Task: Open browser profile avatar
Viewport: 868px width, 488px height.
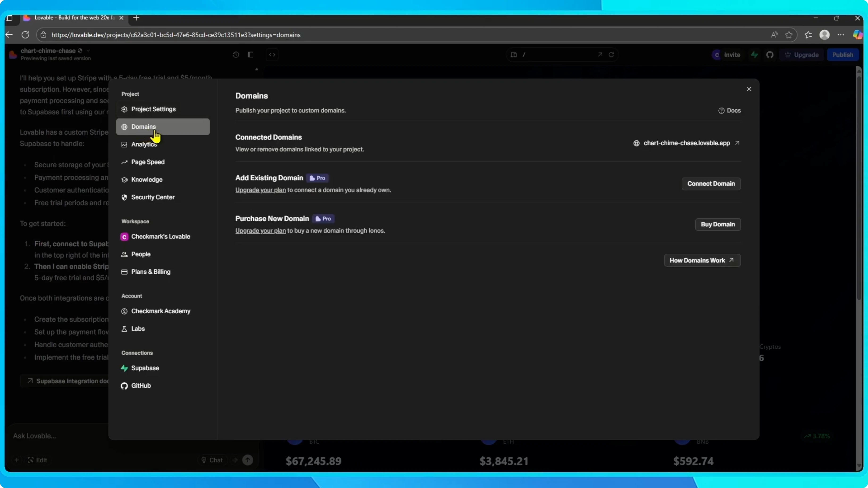Action: click(824, 35)
